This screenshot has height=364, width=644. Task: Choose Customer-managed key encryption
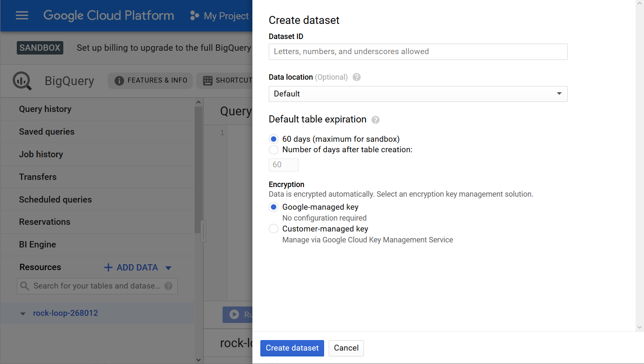click(x=273, y=229)
